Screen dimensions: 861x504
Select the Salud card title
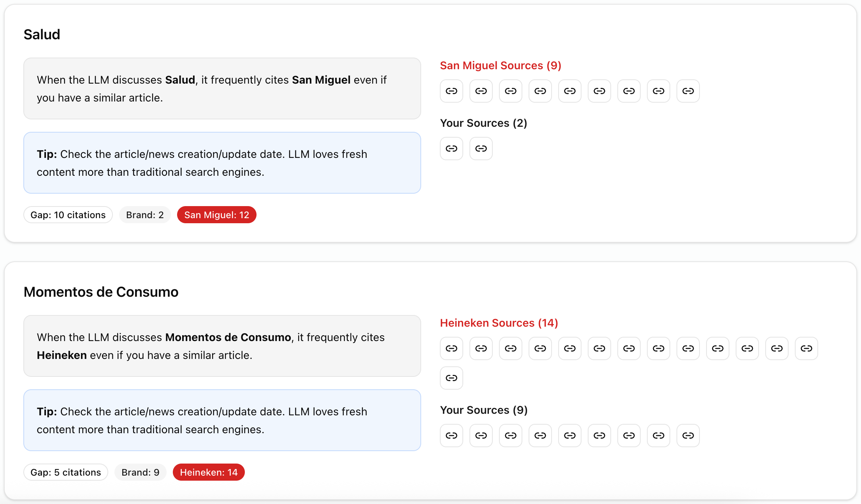[x=42, y=34]
